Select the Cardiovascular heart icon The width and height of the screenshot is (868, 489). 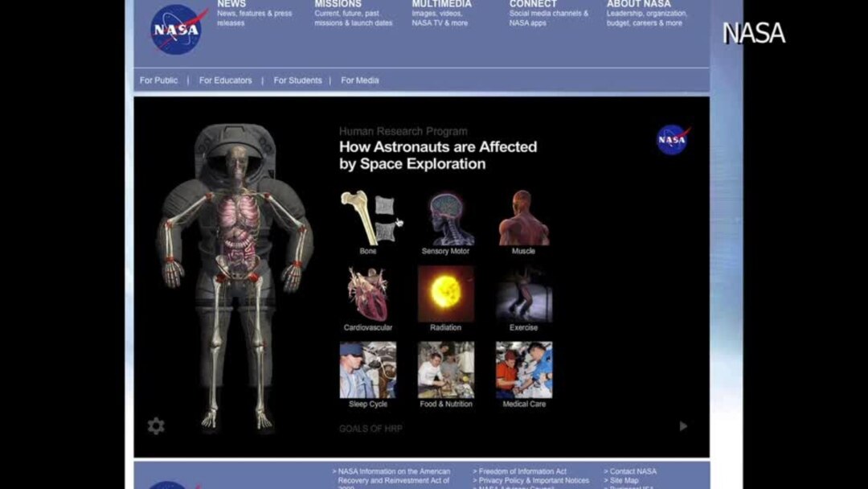point(368,294)
